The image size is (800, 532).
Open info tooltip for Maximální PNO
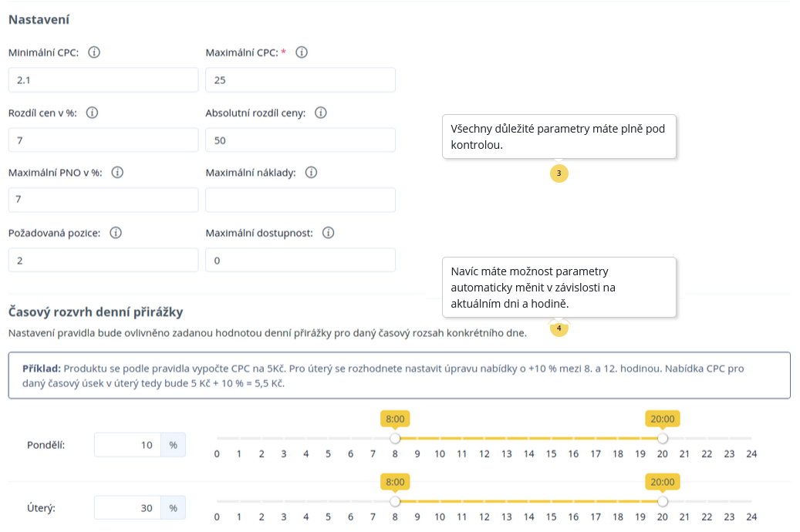click(117, 173)
